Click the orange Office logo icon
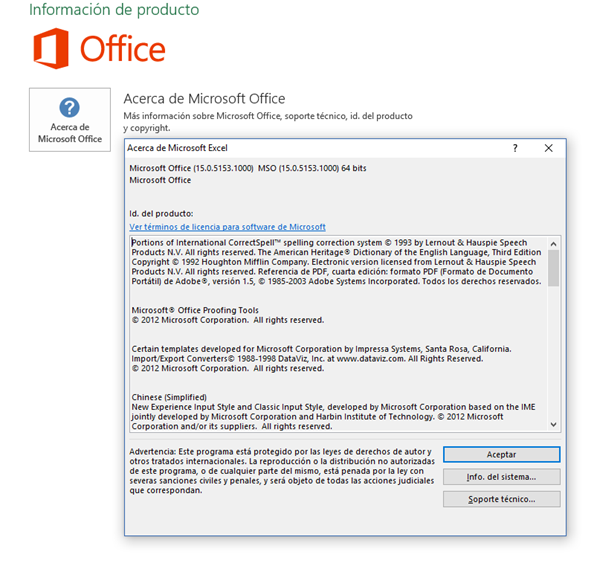The height and width of the screenshot is (566, 600). 50,48
